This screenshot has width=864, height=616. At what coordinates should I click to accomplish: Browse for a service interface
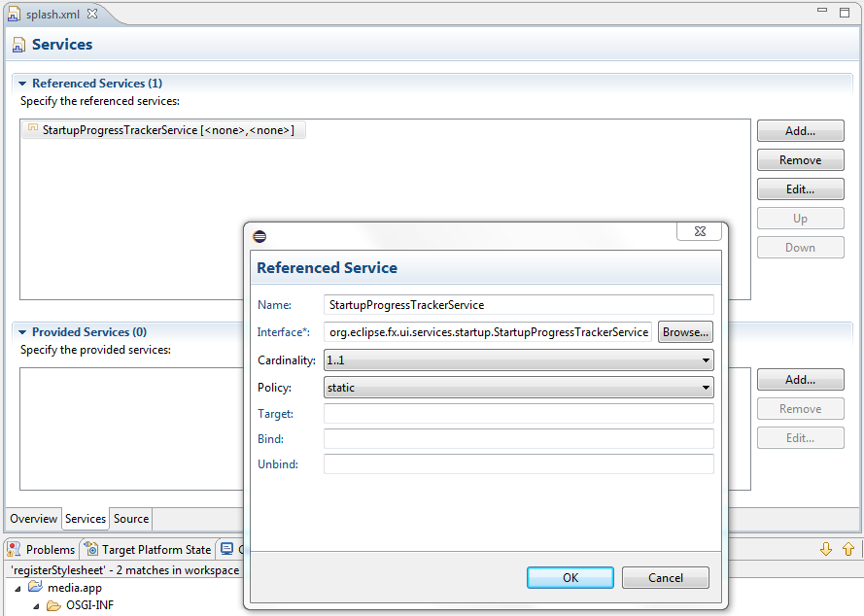pos(685,332)
